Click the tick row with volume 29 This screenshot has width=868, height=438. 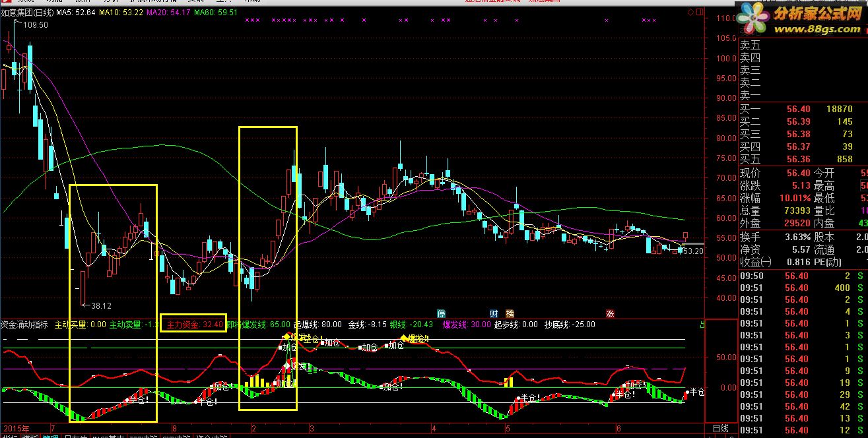tap(803, 394)
